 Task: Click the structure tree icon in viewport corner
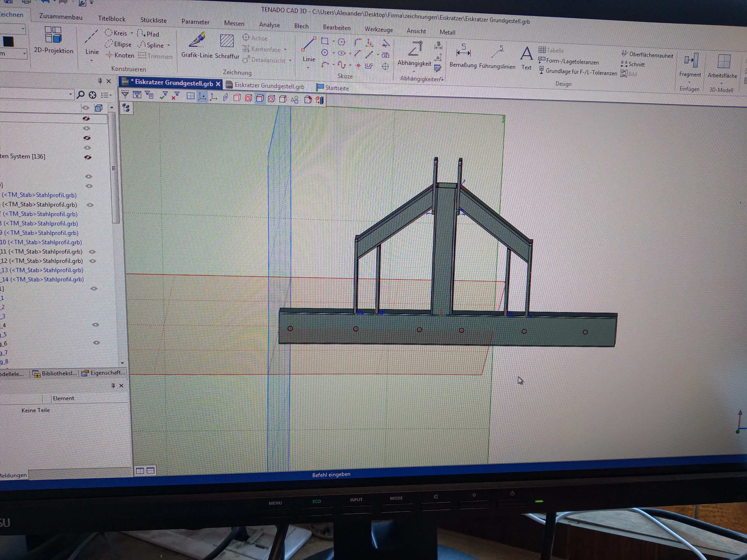click(126, 108)
